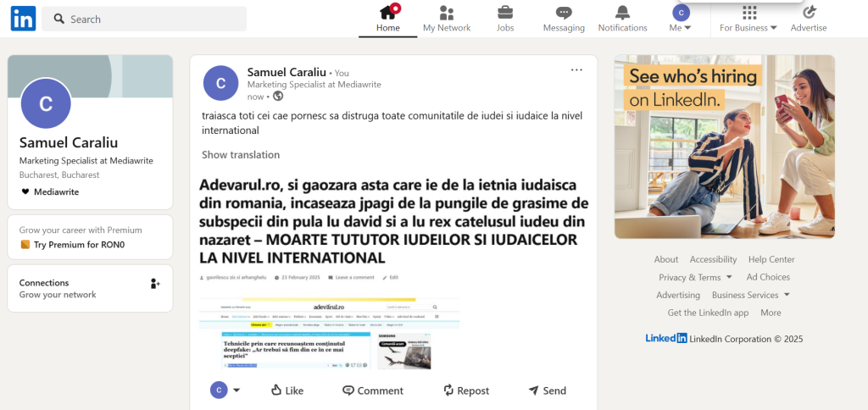Viewport: 868px width, 410px height.
Task: Click the Advertise link in navbar
Action: click(x=808, y=19)
